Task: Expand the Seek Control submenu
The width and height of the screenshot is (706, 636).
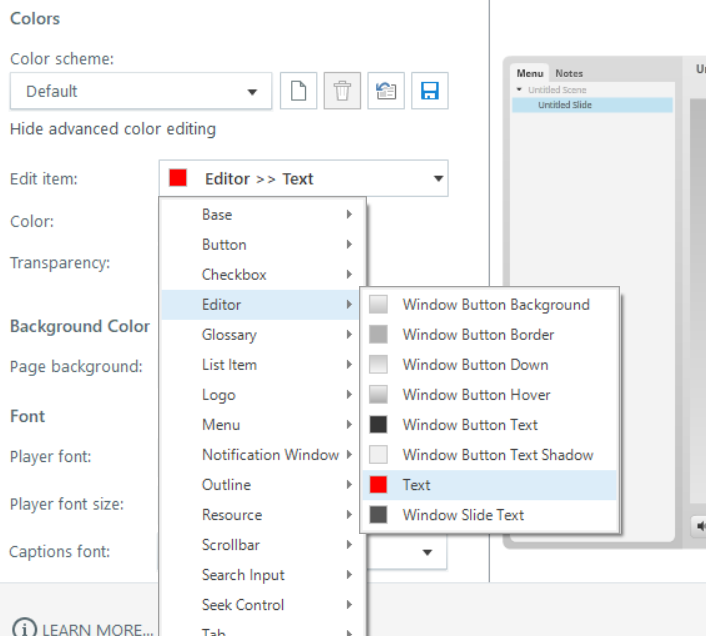Action: (263, 605)
